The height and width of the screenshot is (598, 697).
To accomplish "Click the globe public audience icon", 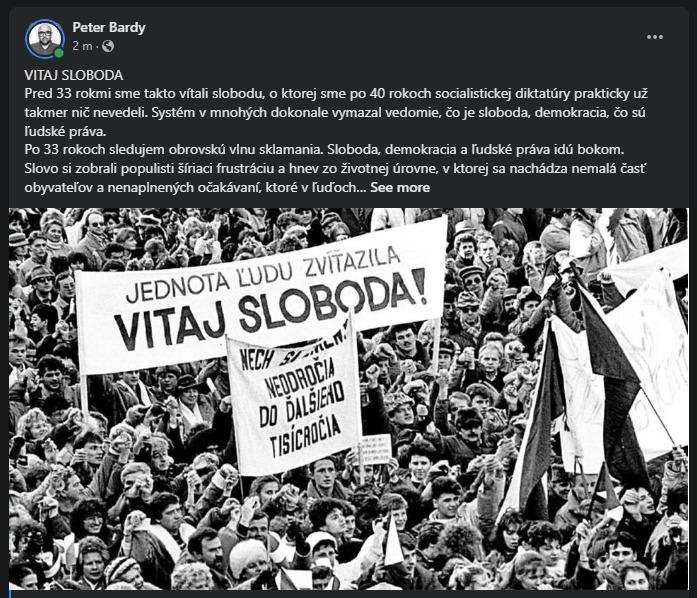I will tap(108, 46).
